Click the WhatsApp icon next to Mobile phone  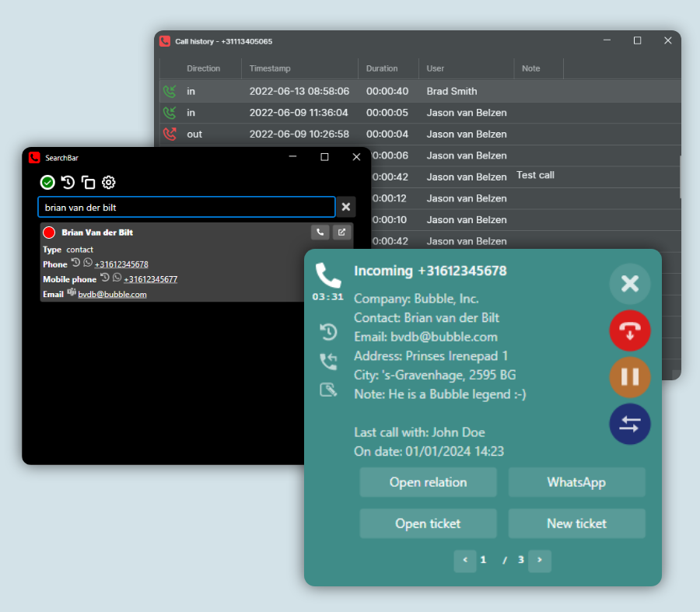click(x=117, y=278)
